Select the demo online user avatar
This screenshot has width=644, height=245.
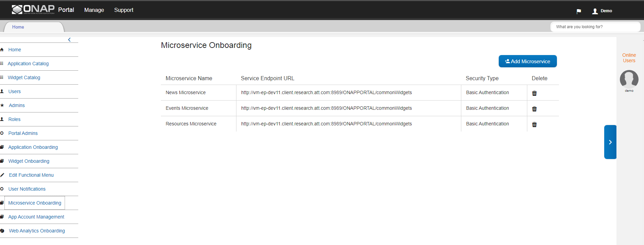629,79
